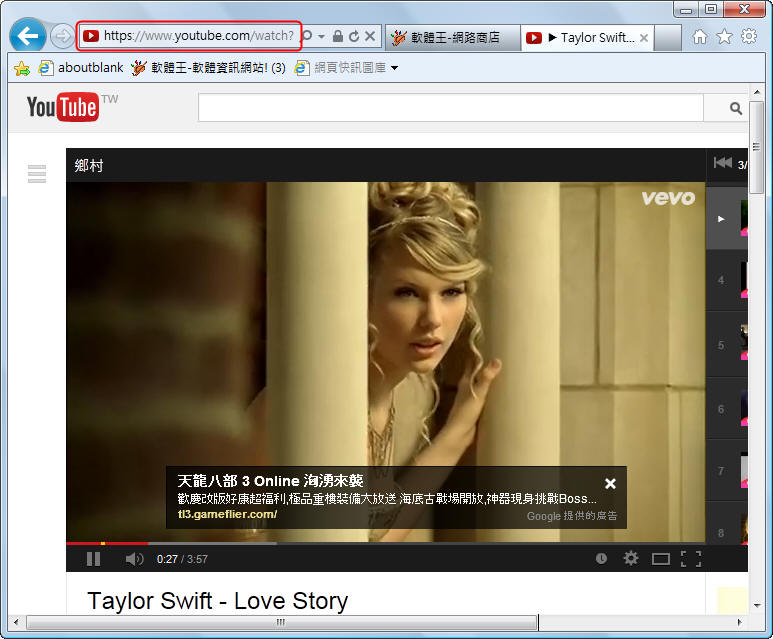Expand the 網頁快訊圖庫 dropdown in favorites bar
The height and width of the screenshot is (639, 773).
pyautogui.click(x=394, y=69)
